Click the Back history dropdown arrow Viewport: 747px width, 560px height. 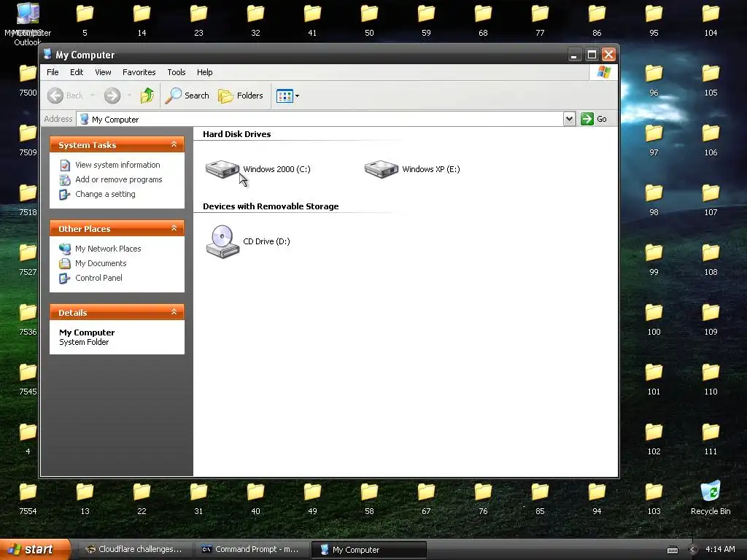click(93, 96)
